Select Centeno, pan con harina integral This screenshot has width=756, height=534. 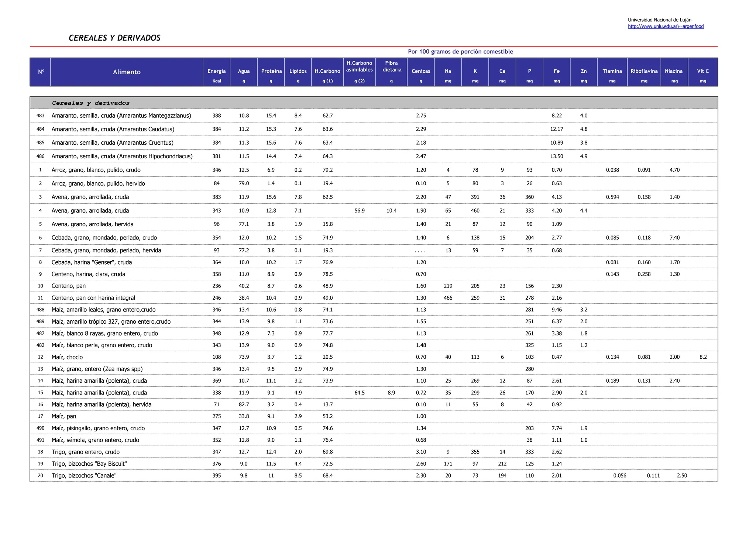click(93, 298)
